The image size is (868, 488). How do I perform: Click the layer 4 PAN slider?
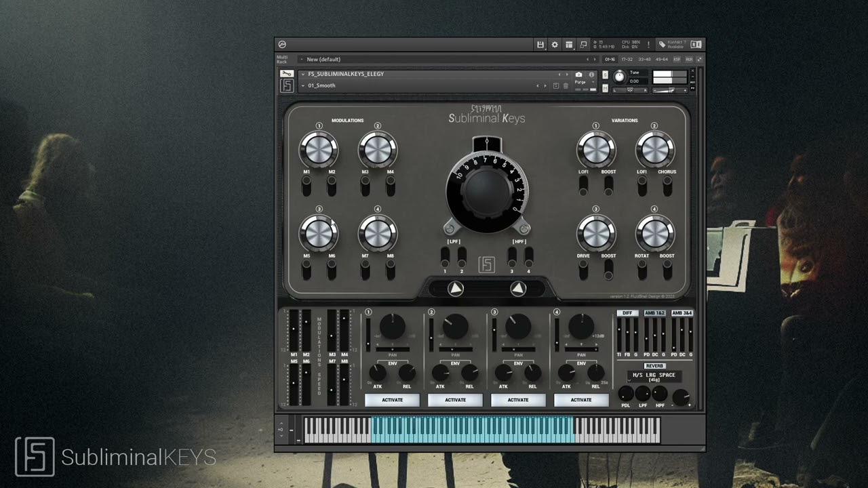[x=581, y=349]
